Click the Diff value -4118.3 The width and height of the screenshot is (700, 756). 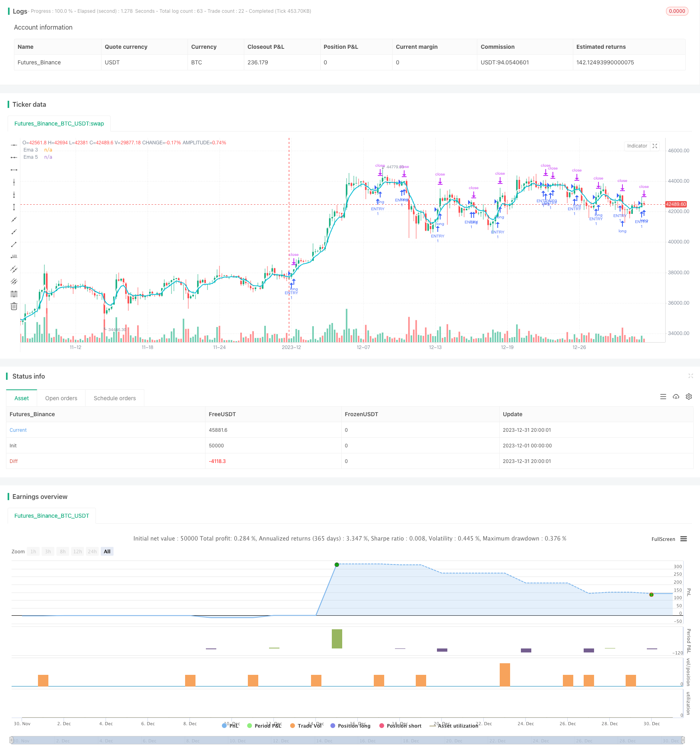tap(217, 461)
